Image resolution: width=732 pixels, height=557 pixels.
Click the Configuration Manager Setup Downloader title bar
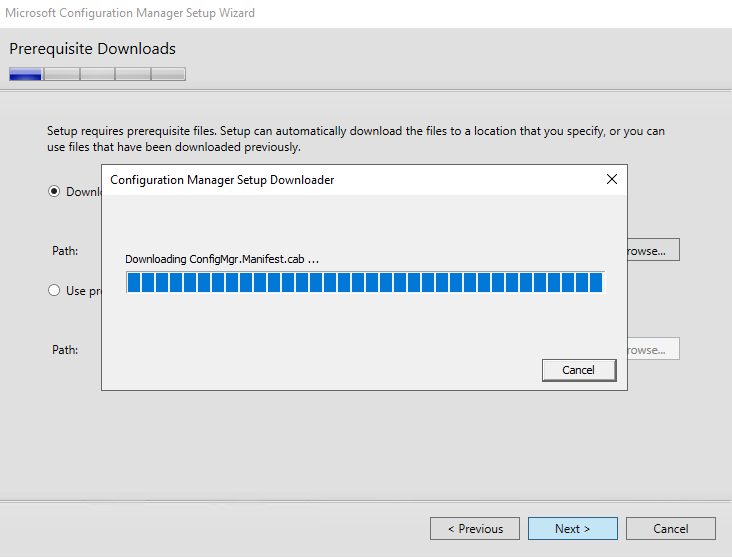click(300, 180)
